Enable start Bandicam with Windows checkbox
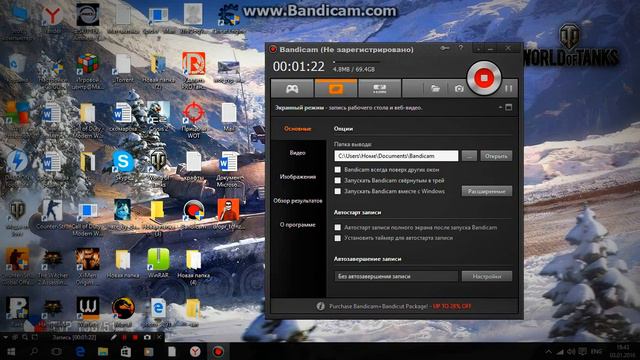Screen dimensions: 640x360 click(x=338, y=191)
